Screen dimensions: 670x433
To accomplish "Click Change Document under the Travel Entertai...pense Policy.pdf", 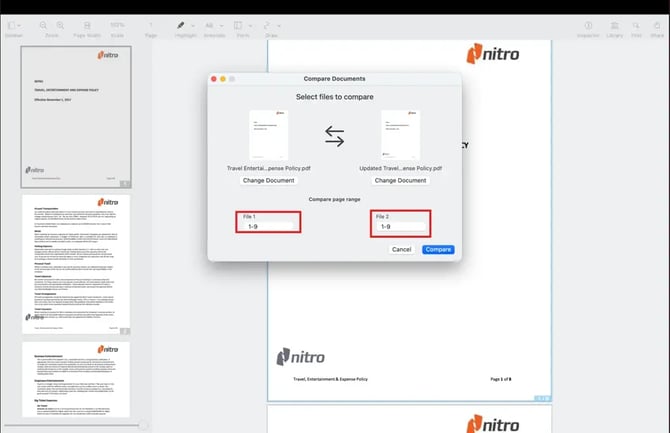I will [268, 180].
